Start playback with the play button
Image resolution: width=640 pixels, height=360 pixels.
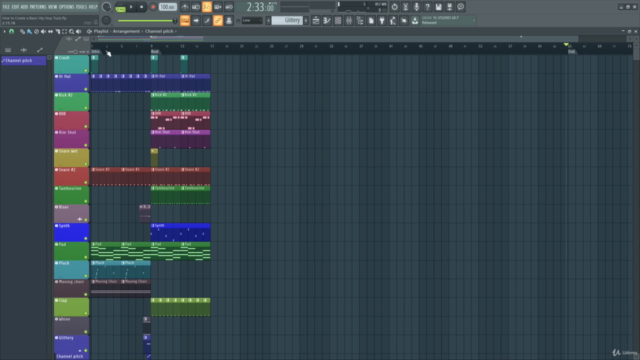coord(131,7)
